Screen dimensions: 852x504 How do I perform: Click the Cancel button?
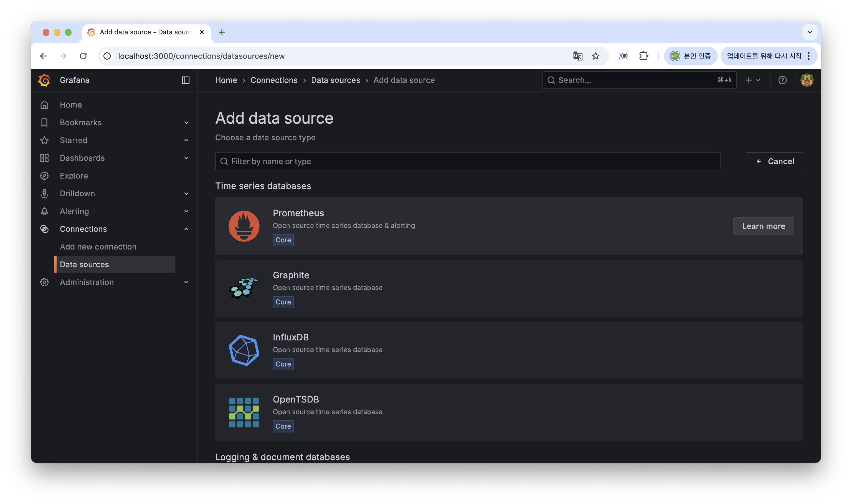point(774,161)
